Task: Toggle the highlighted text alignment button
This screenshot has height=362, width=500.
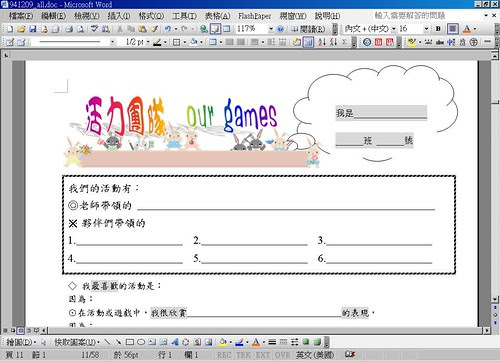Action: point(453,29)
